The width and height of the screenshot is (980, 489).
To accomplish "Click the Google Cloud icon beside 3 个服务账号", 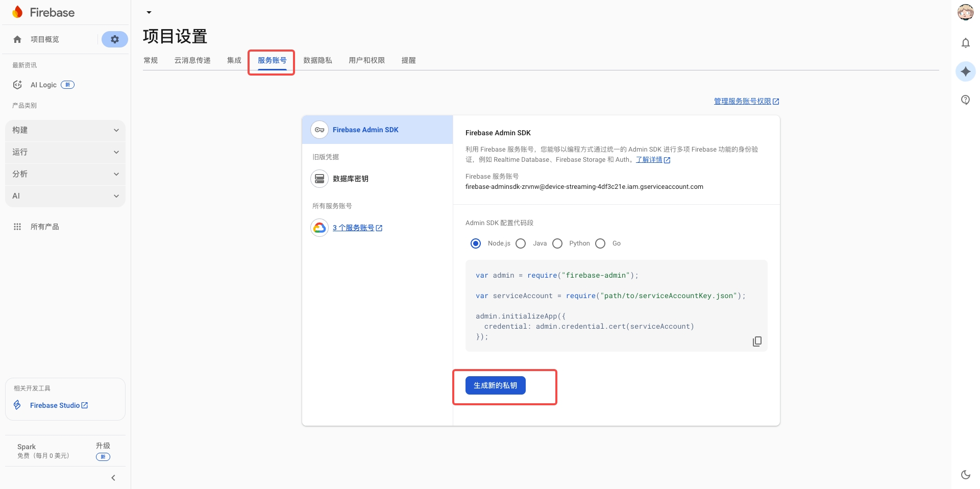I will pos(320,228).
